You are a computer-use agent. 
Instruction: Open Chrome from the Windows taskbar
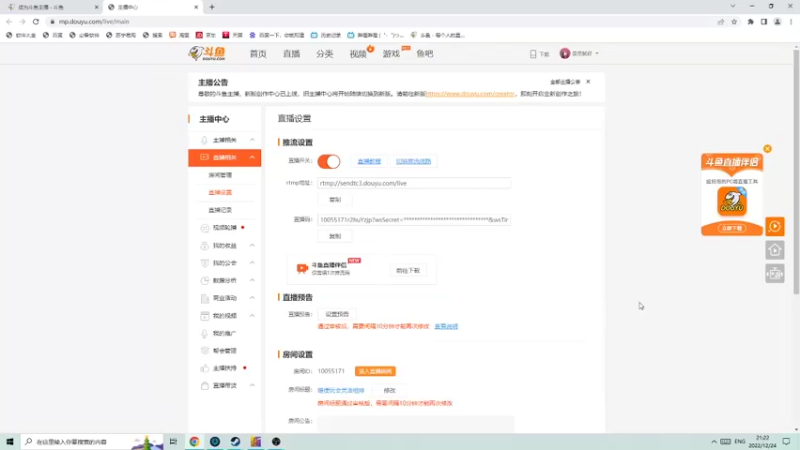coord(194,441)
